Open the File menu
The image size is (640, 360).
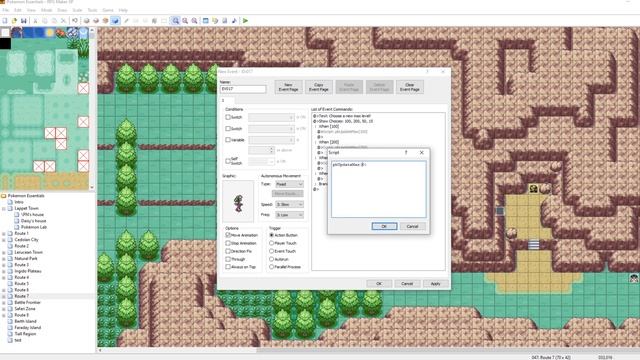tap(6, 10)
